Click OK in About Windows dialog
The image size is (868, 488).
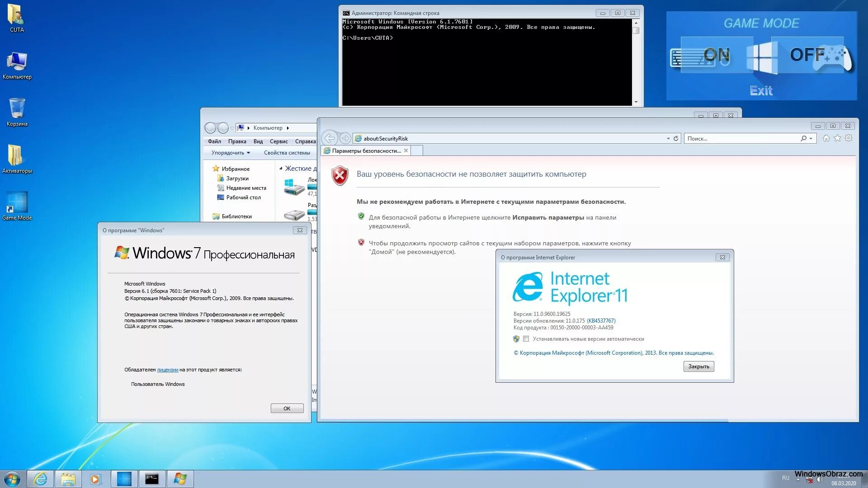(x=287, y=408)
